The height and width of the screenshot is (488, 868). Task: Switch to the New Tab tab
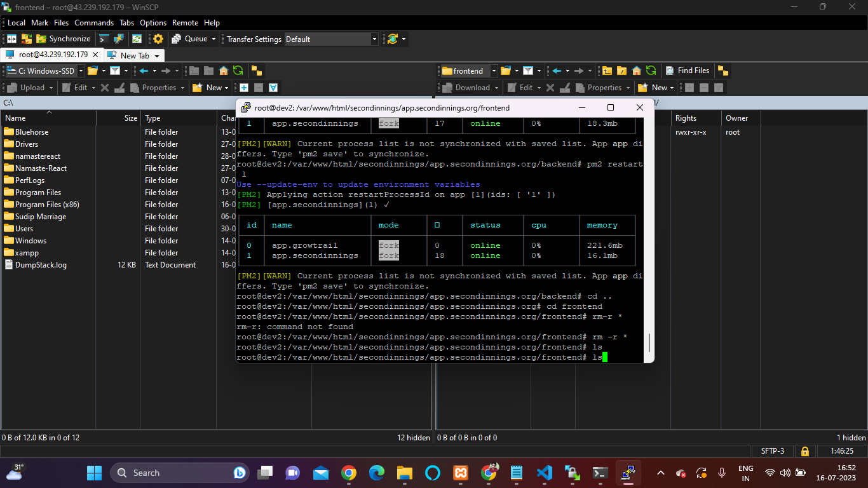[x=135, y=55]
